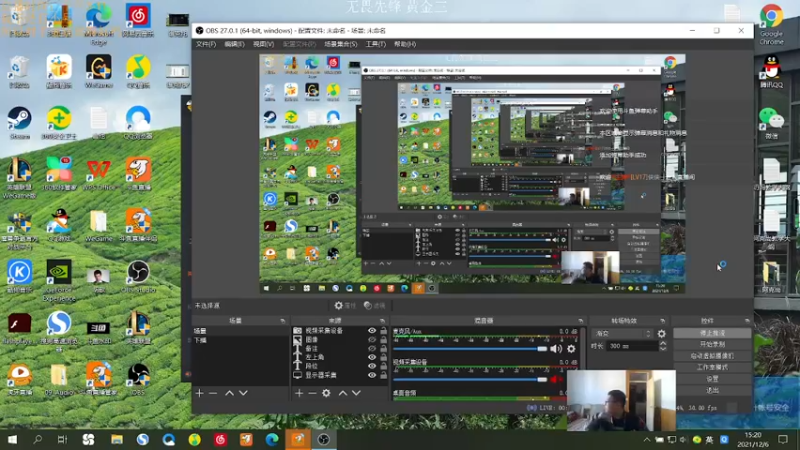Open OBS Studio desktop shortcut
Viewport: 800px width, 450px height.
pyautogui.click(x=138, y=276)
